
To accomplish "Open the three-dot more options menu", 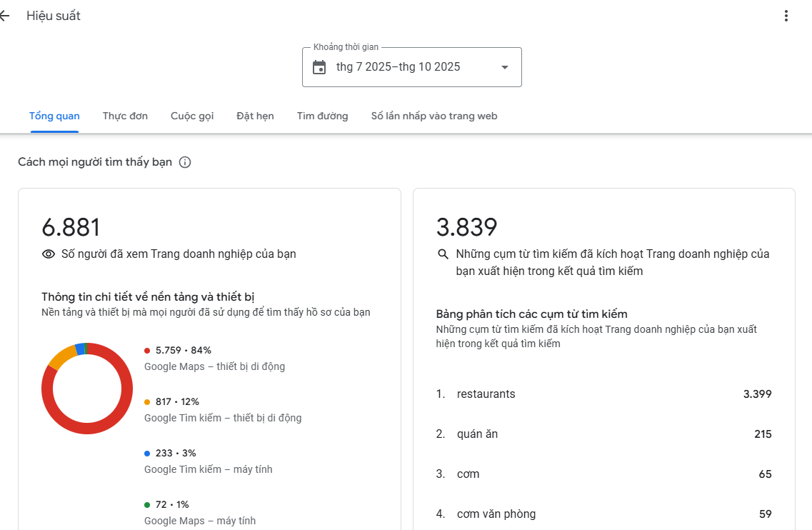I will pos(786,16).
